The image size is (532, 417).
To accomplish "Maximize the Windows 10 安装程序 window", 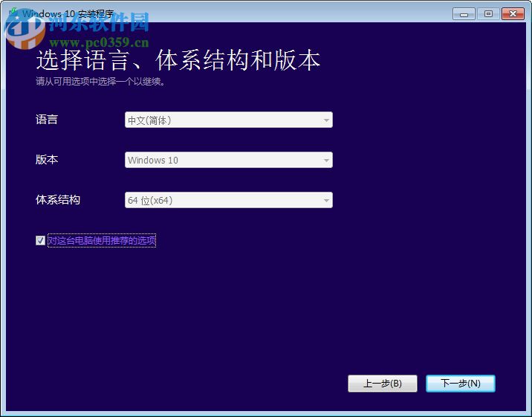I will (x=488, y=14).
